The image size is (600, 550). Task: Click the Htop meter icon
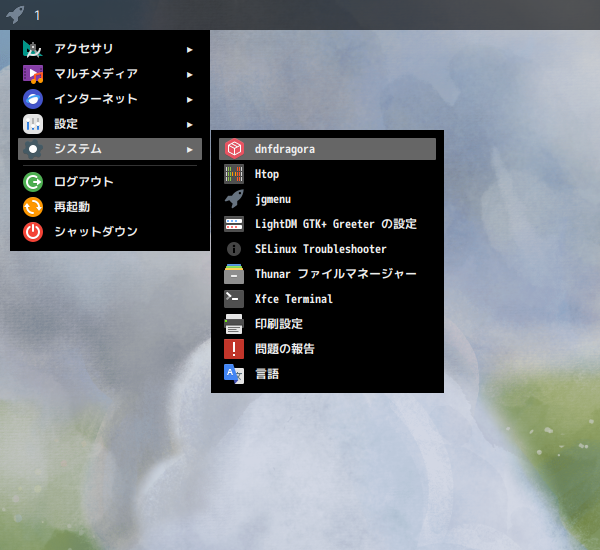point(234,174)
